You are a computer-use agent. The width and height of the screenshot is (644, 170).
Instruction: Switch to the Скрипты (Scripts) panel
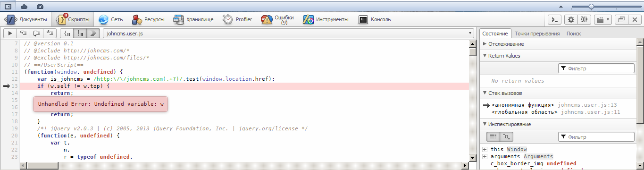(73, 19)
